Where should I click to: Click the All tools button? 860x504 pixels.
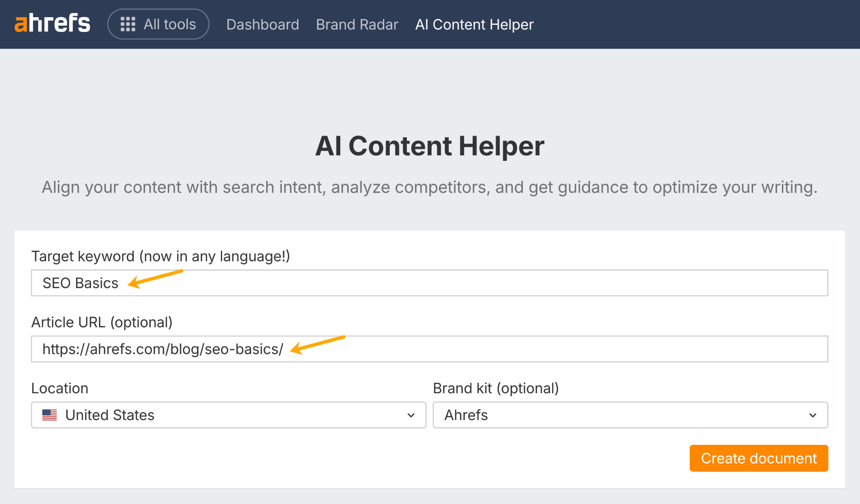[x=158, y=24]
